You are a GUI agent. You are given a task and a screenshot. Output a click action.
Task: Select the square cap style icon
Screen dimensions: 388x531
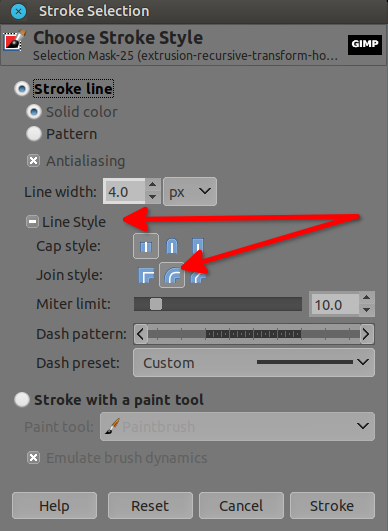pyautogui.click(x=198, y=246)
